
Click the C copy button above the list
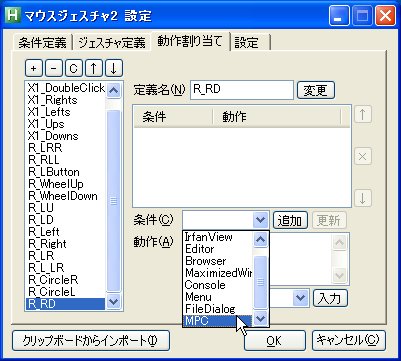(x=74, y=69)
